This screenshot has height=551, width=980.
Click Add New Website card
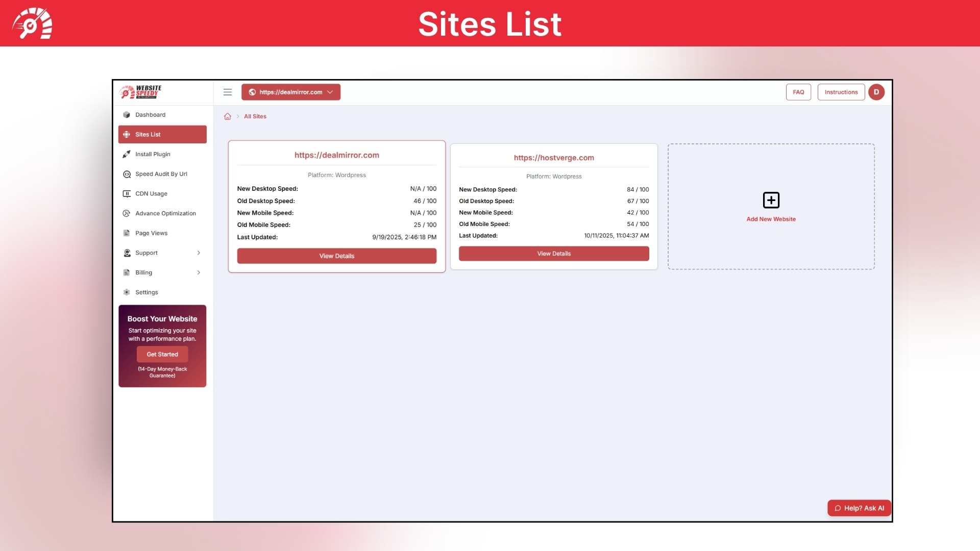coord(771,206)
